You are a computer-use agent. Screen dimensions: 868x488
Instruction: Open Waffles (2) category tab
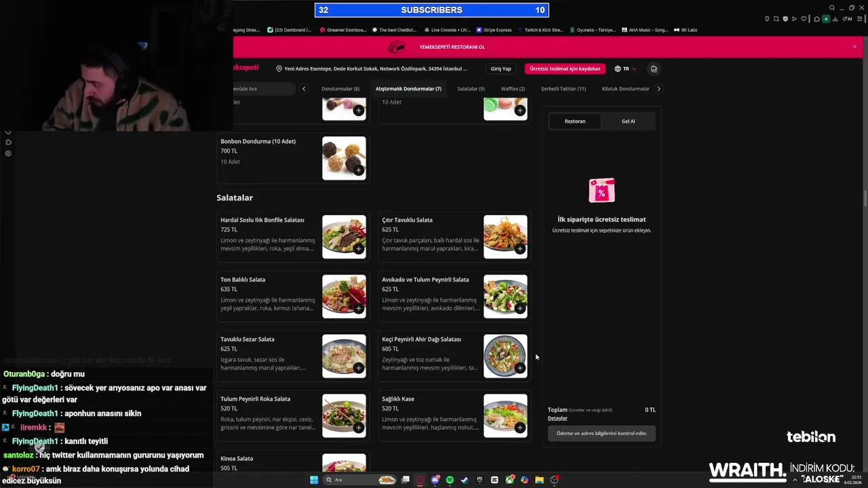tap(513, 89)
